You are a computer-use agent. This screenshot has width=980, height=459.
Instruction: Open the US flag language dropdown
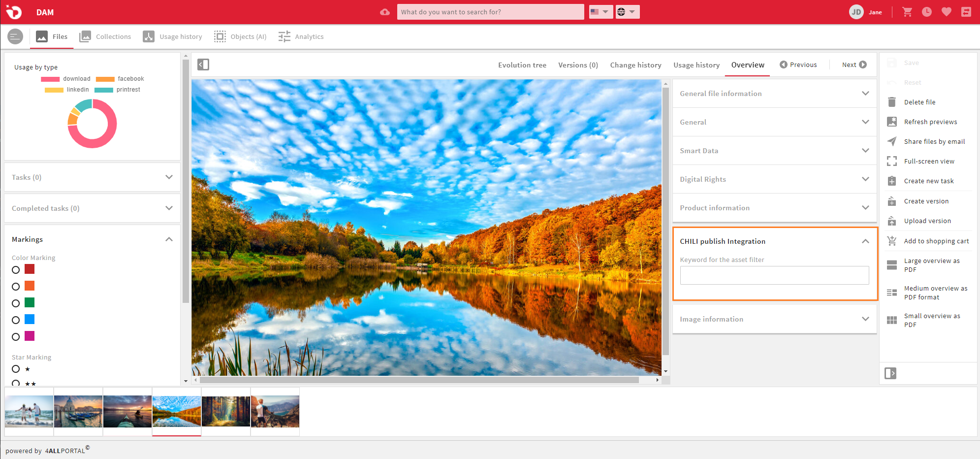[x=601, y=12]
